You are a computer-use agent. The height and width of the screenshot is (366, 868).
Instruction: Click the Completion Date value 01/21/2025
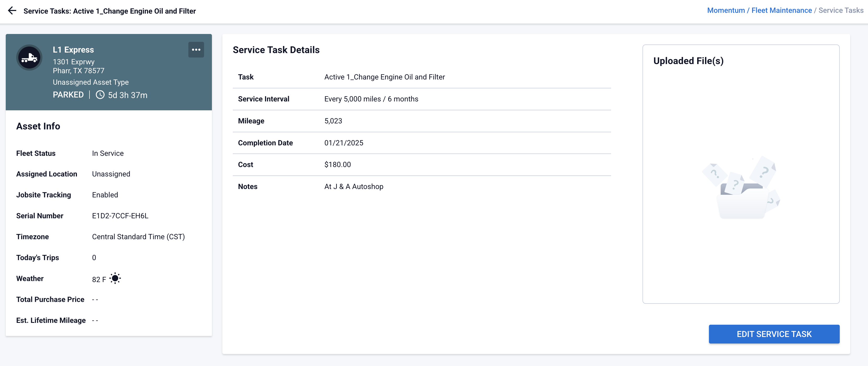coord(343,143)
